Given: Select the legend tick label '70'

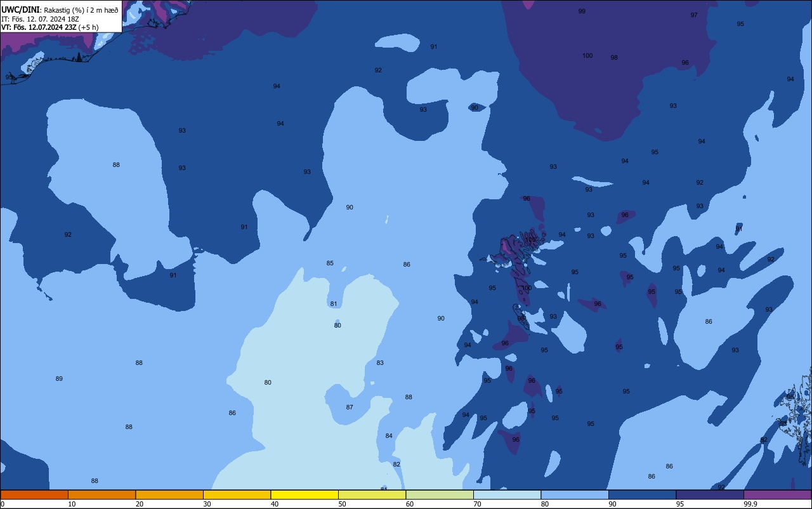Looking at the screenshot, I should pyautogui.click(x=477, y=504).
